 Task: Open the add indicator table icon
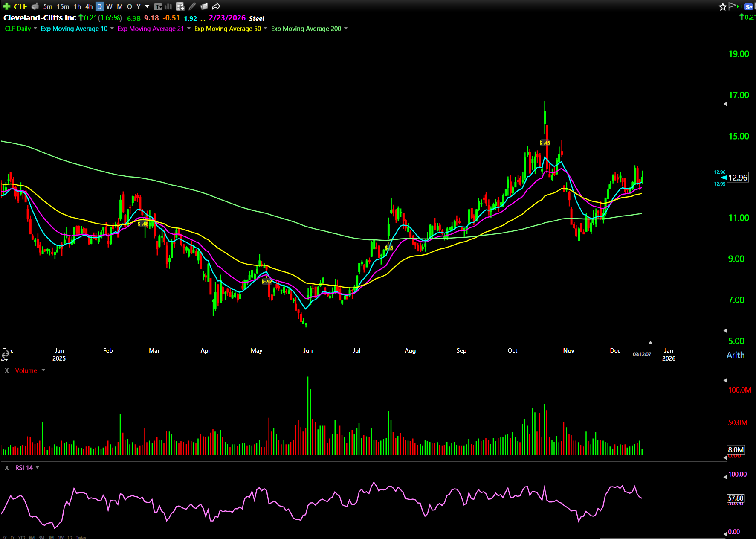pyautogui.click(x=180, y=6)
